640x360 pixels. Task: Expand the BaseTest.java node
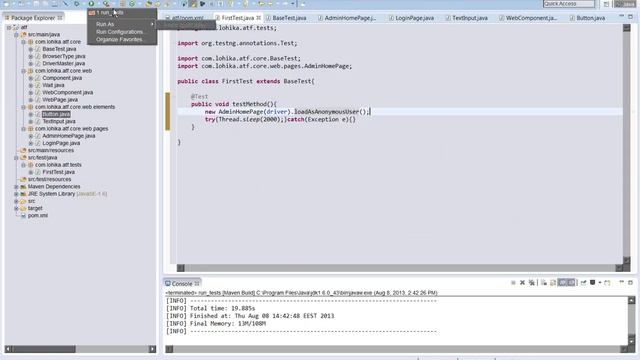click(x=31, y=49)
